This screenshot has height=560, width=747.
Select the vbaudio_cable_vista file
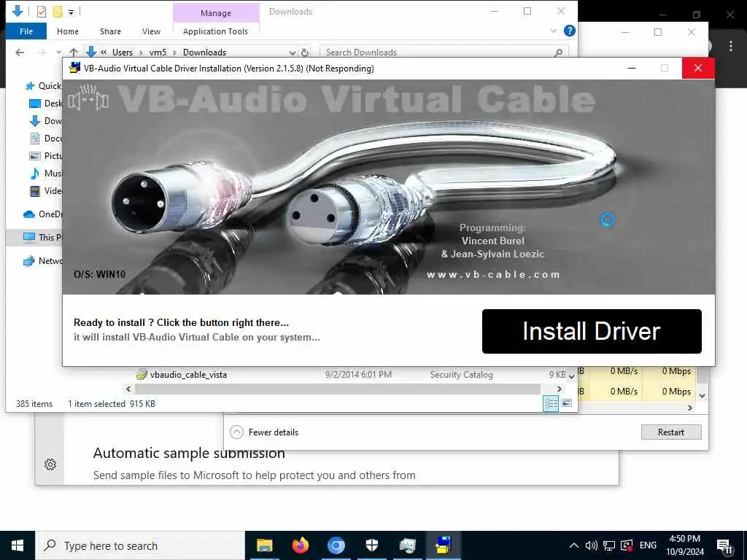tap(187, 375)
